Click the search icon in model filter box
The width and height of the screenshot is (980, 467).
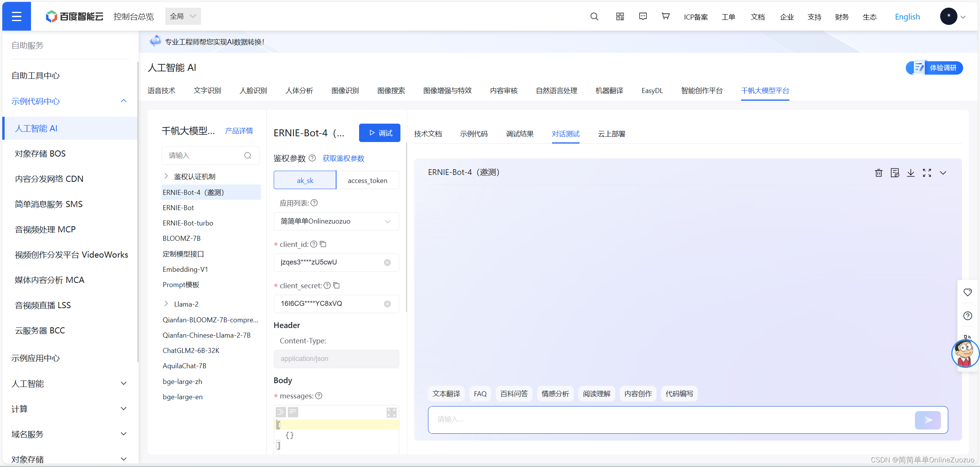click(x=248, y=155)
